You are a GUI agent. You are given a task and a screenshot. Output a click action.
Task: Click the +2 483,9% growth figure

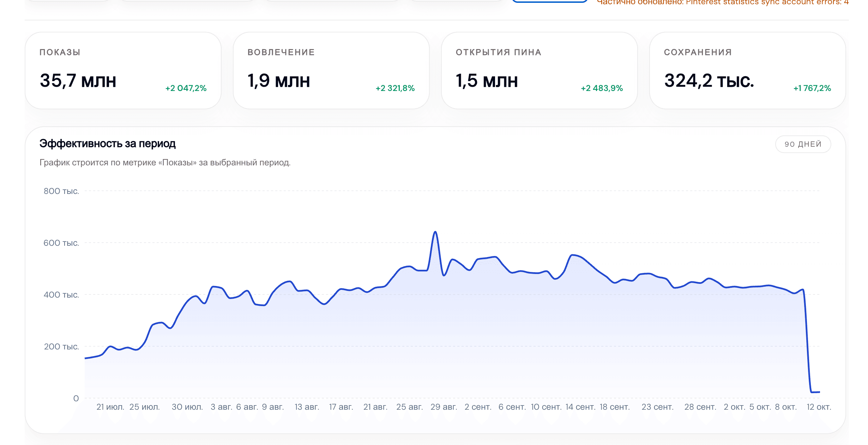602,88
